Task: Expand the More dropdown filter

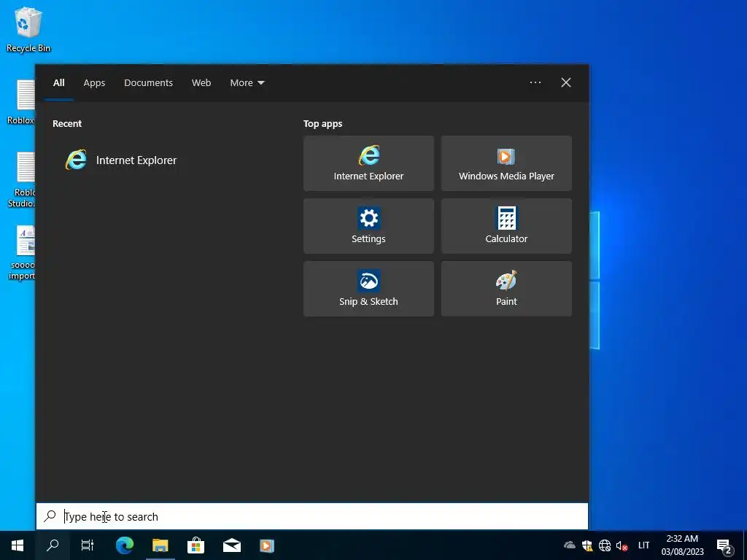Action: pyautogui.click(x=247, y=83)
